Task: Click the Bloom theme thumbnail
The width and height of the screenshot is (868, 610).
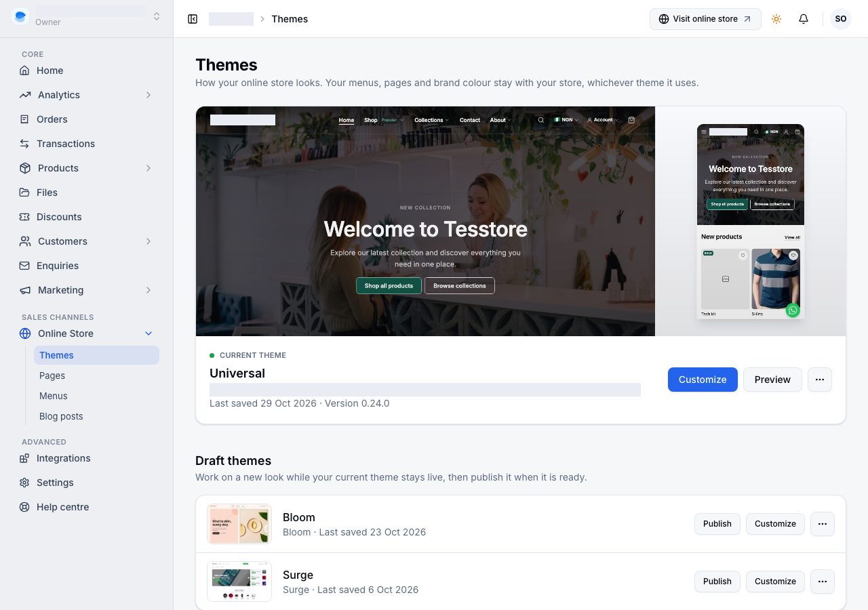Action: point(239,524)
